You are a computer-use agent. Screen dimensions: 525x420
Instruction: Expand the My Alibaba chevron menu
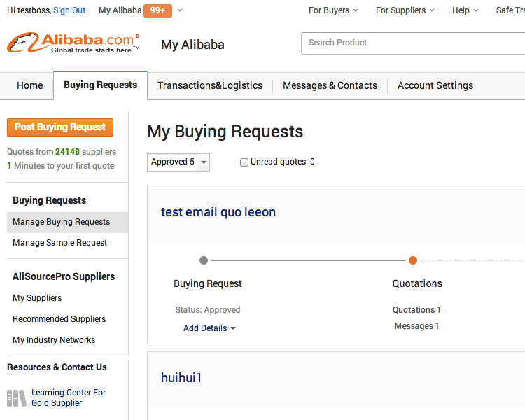click(180, 10)
